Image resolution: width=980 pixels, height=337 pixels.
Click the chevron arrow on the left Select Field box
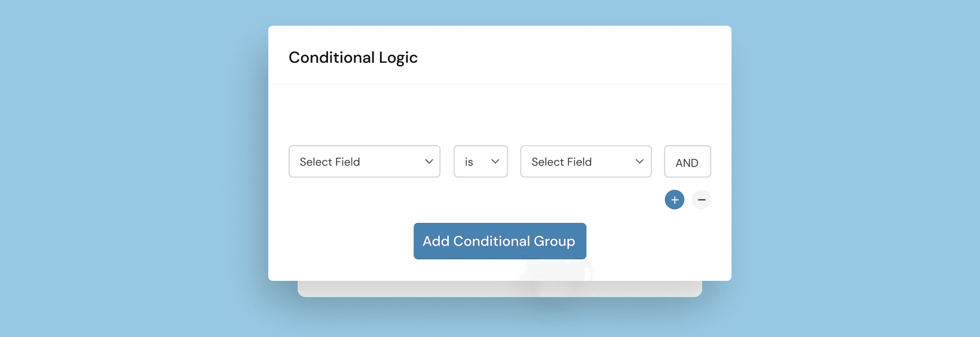[x=429, y=161]
